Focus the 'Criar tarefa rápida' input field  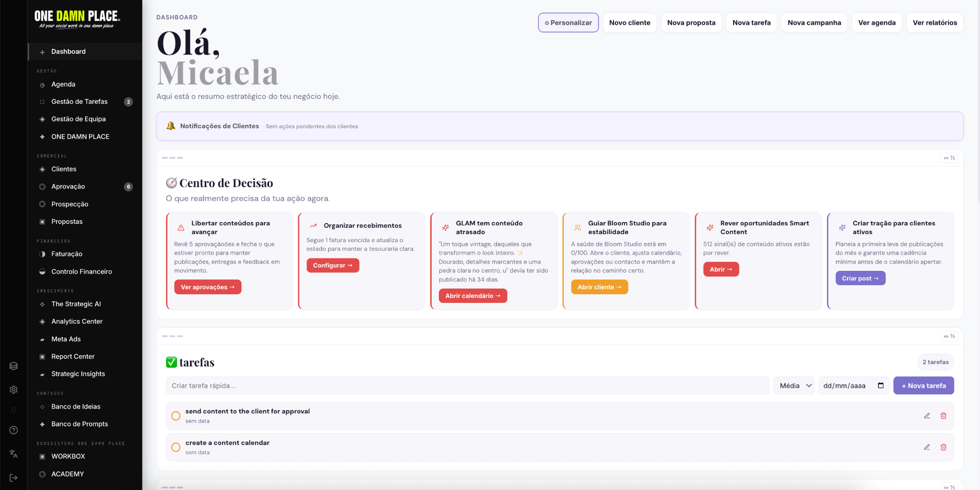click(x=468, y=386)
